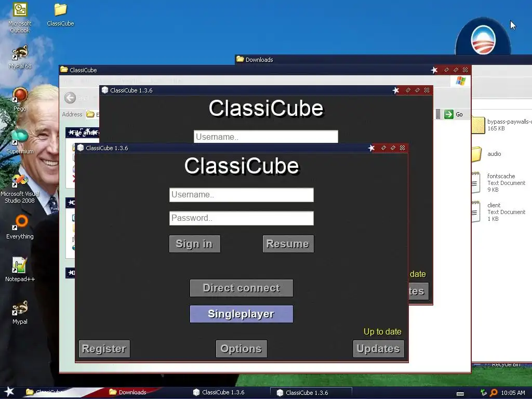Click the Direct connect button
Viewport: 532px width, 399px height.
tap(241, 288)
